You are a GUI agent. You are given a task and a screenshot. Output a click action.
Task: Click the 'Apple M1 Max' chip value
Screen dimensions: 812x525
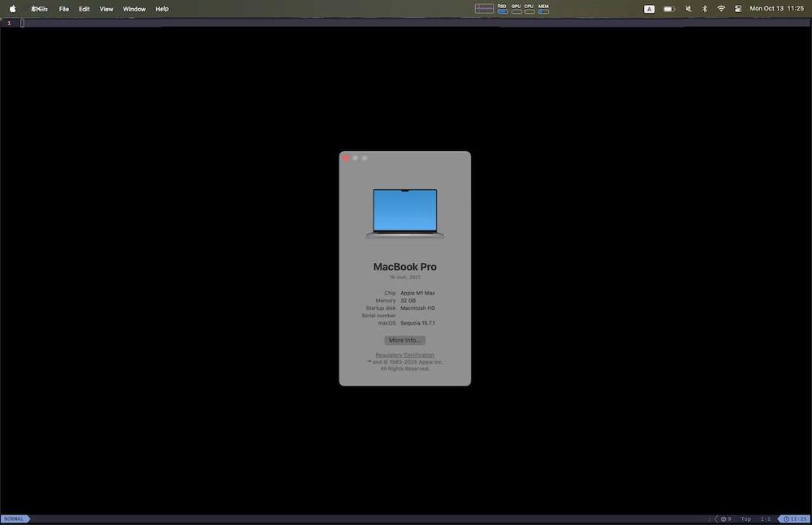[417, 293]
